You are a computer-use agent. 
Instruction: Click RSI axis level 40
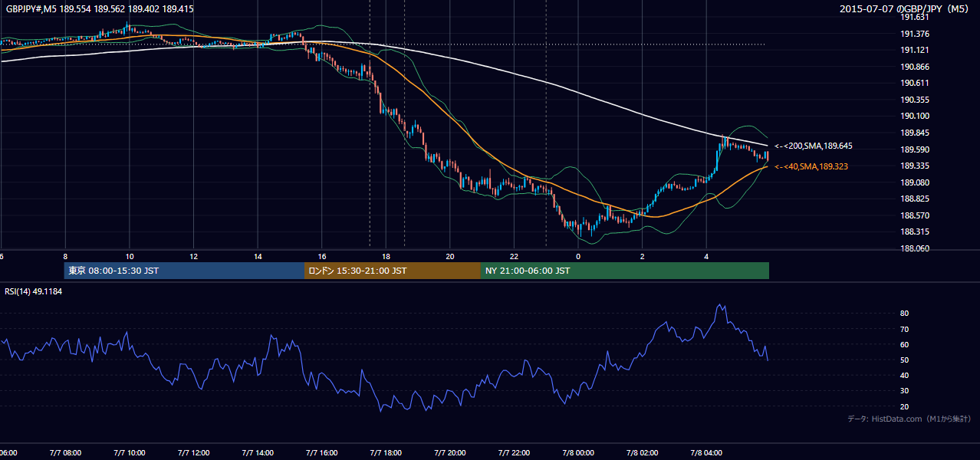(905, 375)
